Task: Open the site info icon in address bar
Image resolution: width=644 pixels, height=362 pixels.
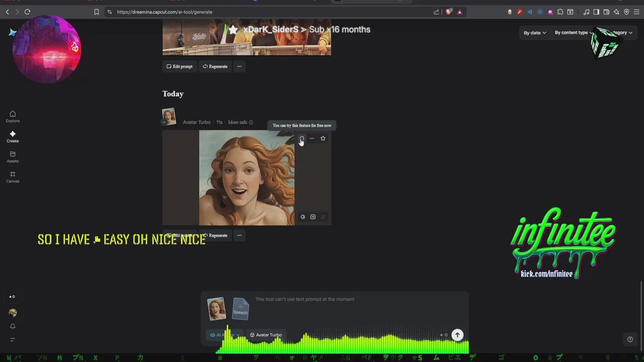Action: pyautogui.click(x=110, y=12)
